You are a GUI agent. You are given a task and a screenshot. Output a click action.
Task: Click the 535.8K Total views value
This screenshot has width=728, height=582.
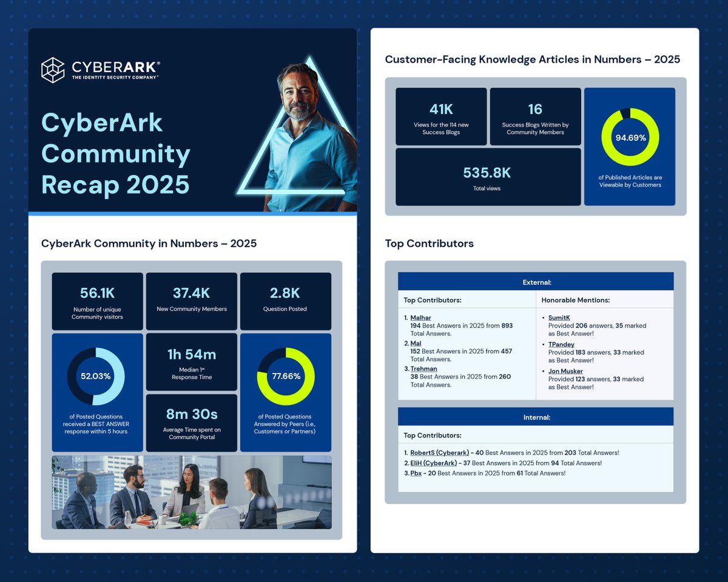487,173
